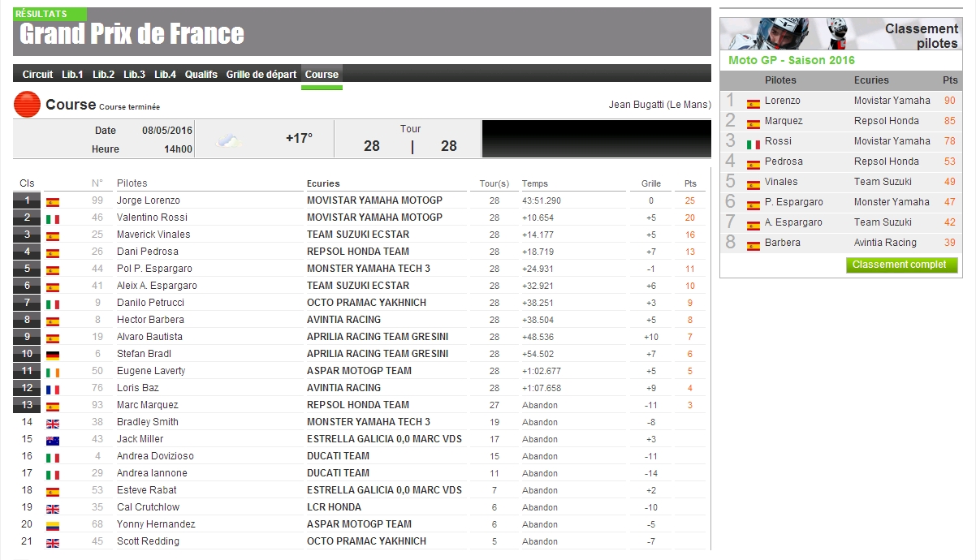Open Jorge Lorenzo's rider name in results
Image resolution: width=976 pixels, height=560 pixels.
coord(149,200)
